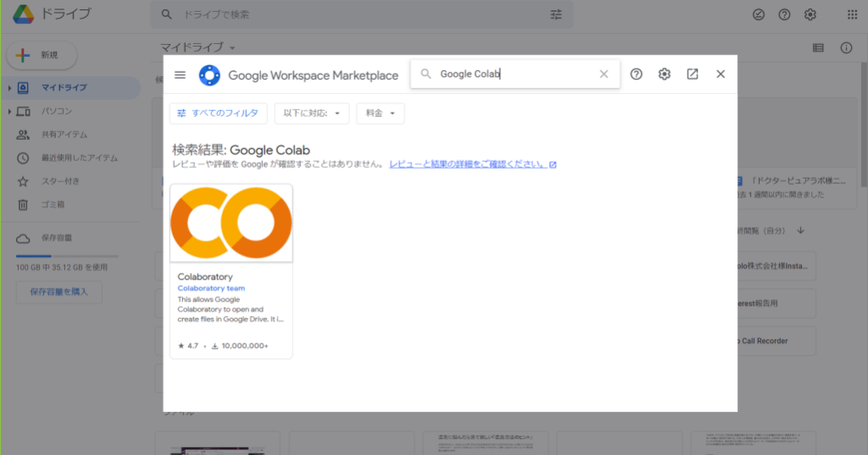
Task: Open Drive search options sliders icon
Action: click(556, 15)
